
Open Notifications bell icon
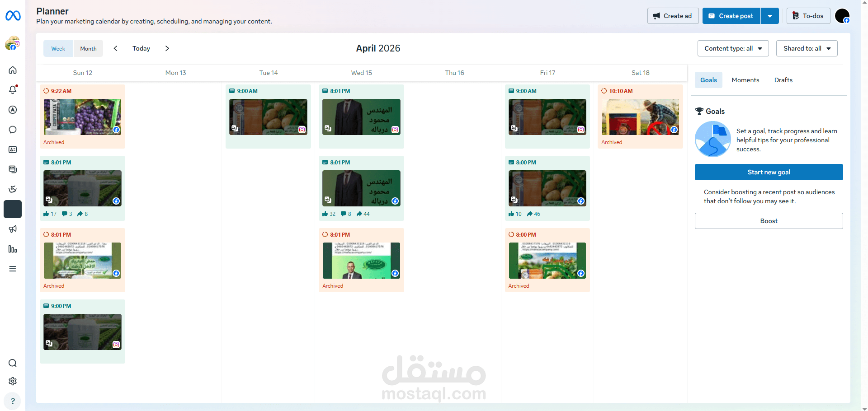(13, 90)
